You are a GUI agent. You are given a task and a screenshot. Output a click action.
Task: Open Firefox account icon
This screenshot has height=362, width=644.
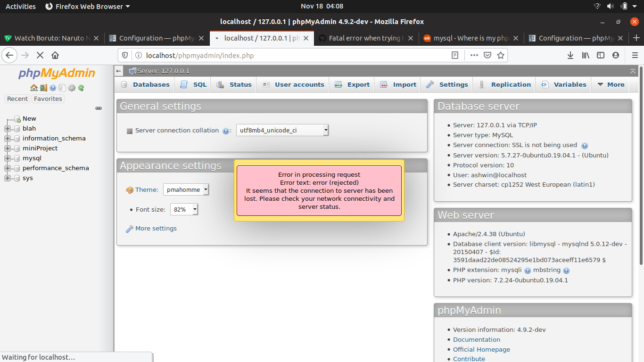[x=616, y=55]
